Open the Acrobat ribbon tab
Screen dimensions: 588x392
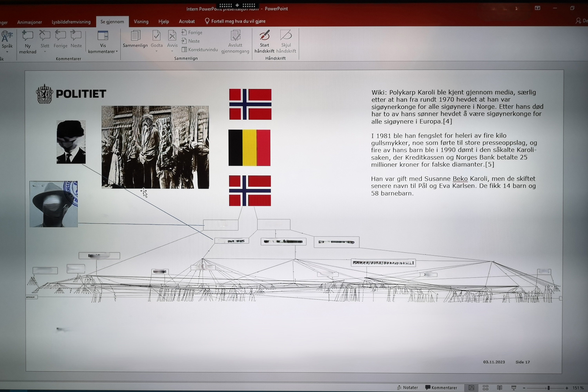pyautogui.click(x=187, y=22)
